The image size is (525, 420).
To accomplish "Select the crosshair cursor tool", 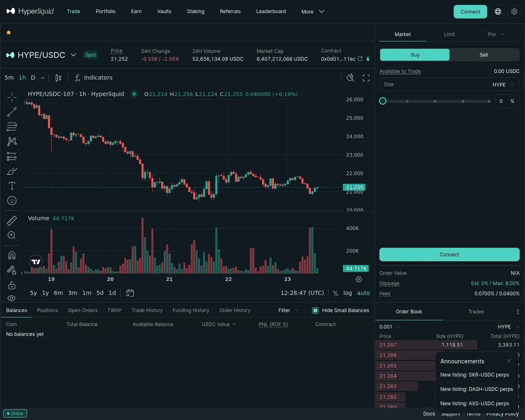I will (x=12, y=97).
